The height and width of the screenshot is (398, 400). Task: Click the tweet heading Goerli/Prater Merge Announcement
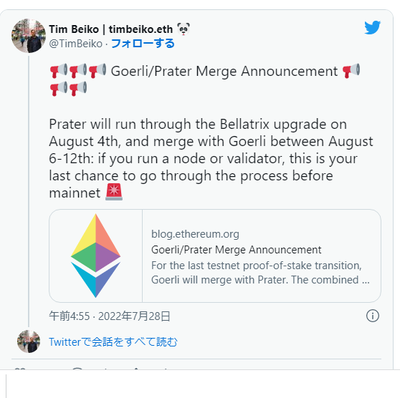tap(224, 71)
